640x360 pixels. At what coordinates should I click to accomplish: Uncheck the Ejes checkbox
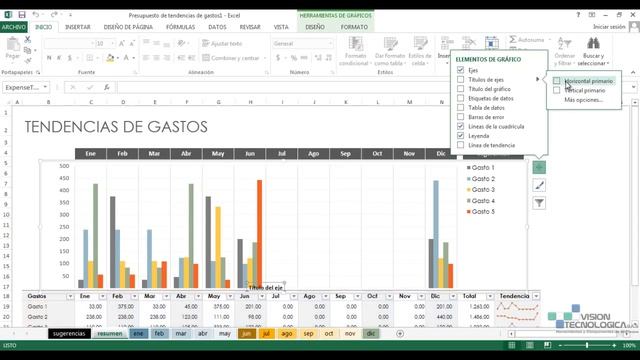pyautogui.click(x=460, y=70)
